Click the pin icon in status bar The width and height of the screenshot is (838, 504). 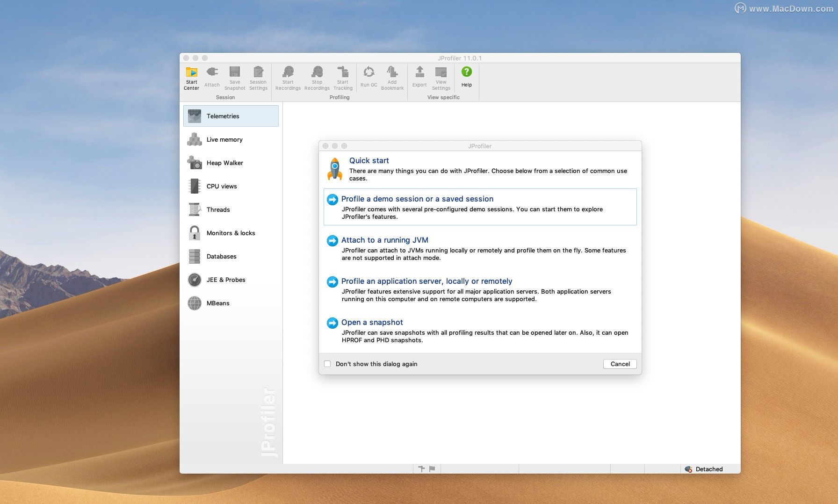(421, 468)
